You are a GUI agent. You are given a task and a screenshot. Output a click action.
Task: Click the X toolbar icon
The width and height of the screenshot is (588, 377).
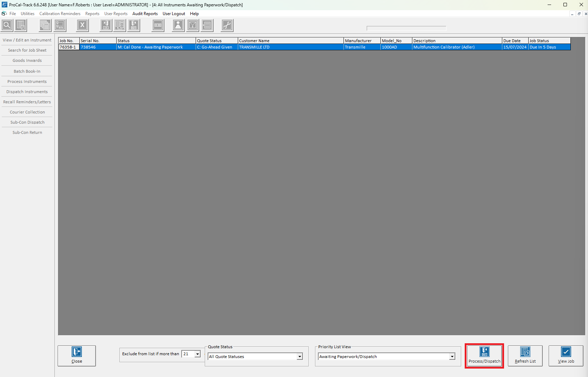pyautogui.click(x=83, y=25)
